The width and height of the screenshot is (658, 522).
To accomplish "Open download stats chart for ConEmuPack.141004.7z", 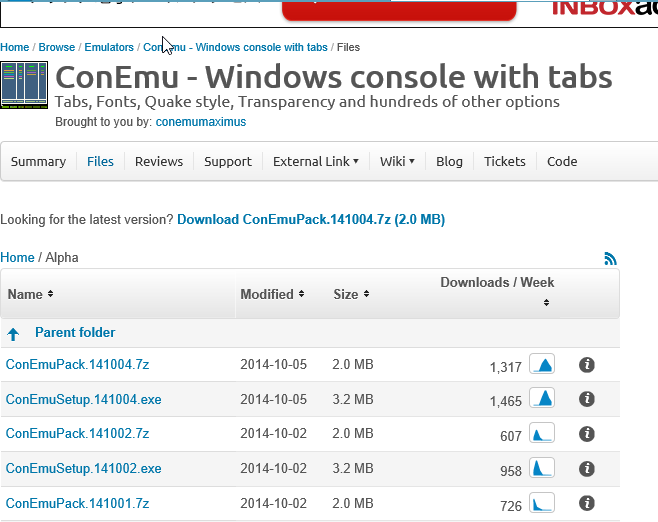I will point(542,364).
